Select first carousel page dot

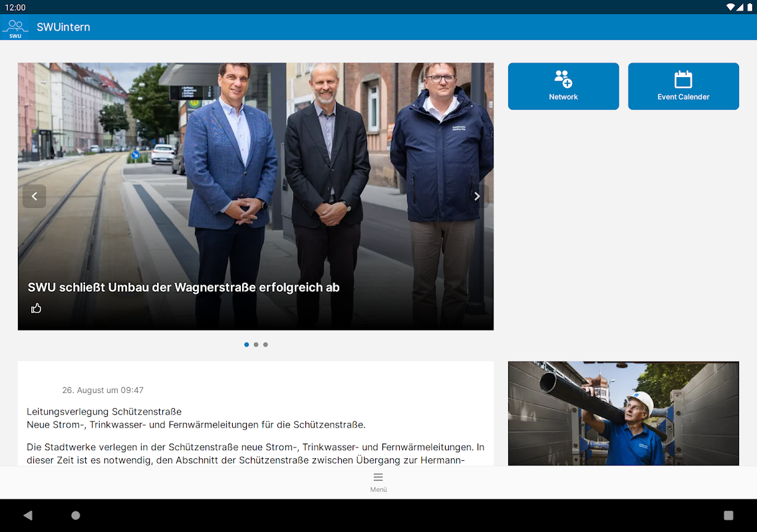(x=247, y=344)
